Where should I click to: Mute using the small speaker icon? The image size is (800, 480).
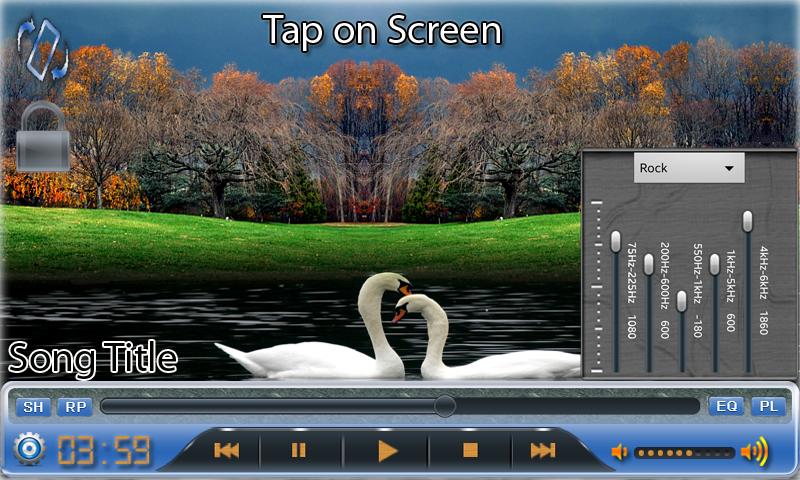point(620,452)
